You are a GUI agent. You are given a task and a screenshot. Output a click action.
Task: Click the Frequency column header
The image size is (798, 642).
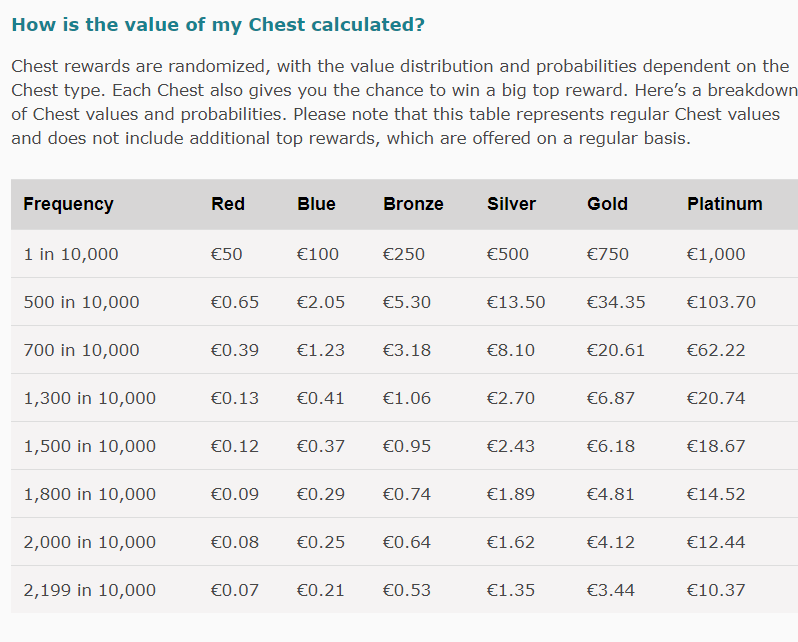(x=68, y=204)
